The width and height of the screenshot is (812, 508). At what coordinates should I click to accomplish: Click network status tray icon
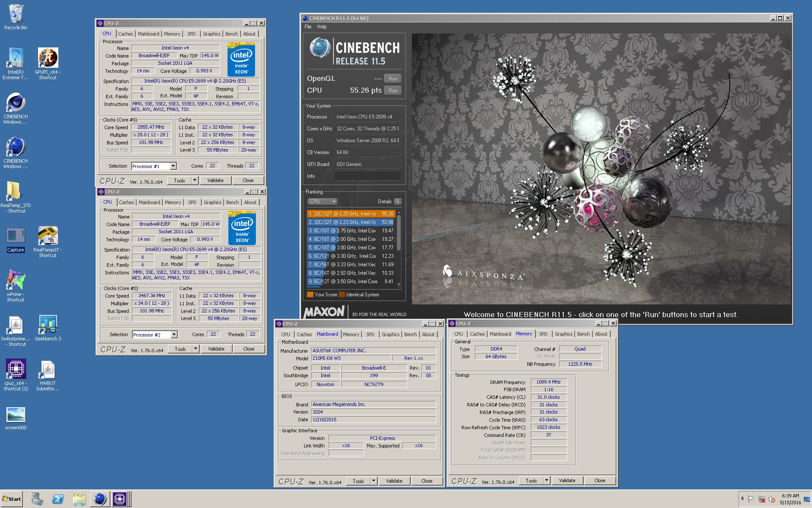coord(762,499)
